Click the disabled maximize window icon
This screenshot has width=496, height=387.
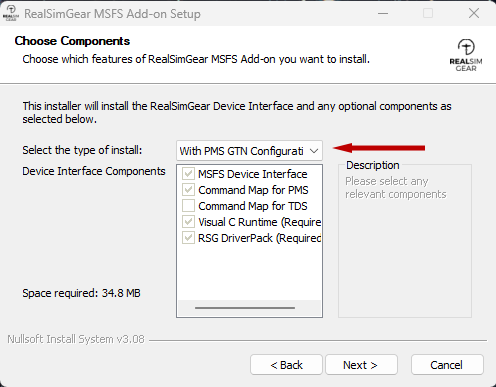tap(428, 14)
